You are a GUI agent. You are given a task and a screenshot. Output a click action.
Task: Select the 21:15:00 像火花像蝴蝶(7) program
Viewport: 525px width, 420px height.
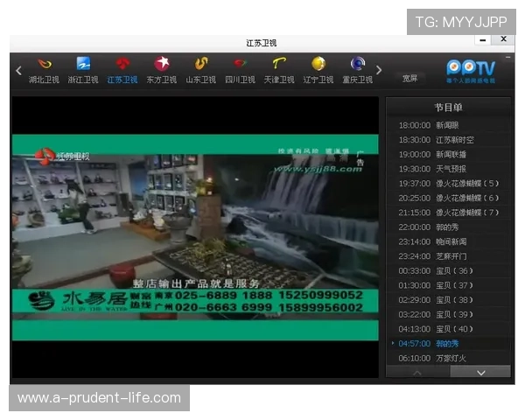pyautogui.click(x=448, y=213)
